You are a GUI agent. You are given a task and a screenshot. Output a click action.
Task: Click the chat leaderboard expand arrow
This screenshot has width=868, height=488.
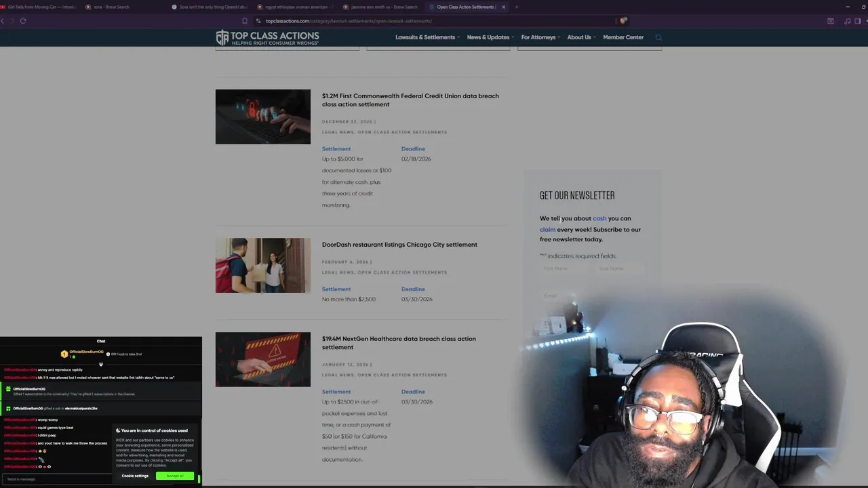(101, 365)
